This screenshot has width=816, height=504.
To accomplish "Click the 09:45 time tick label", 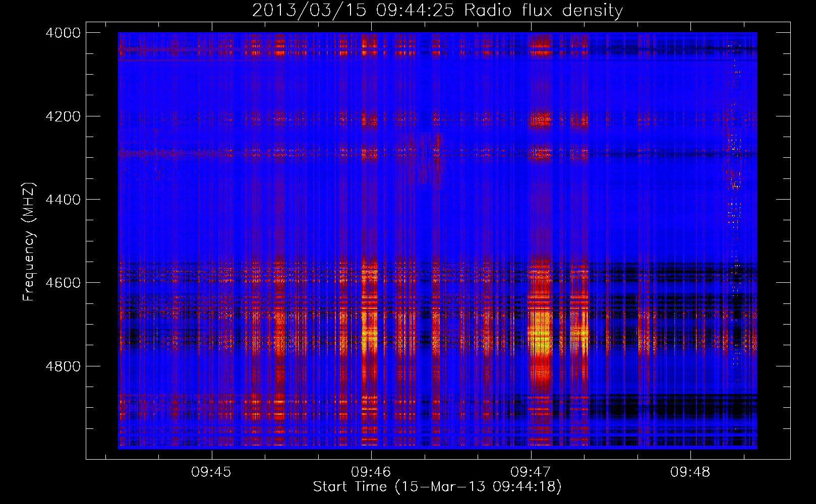I will [x=211, y=472].
